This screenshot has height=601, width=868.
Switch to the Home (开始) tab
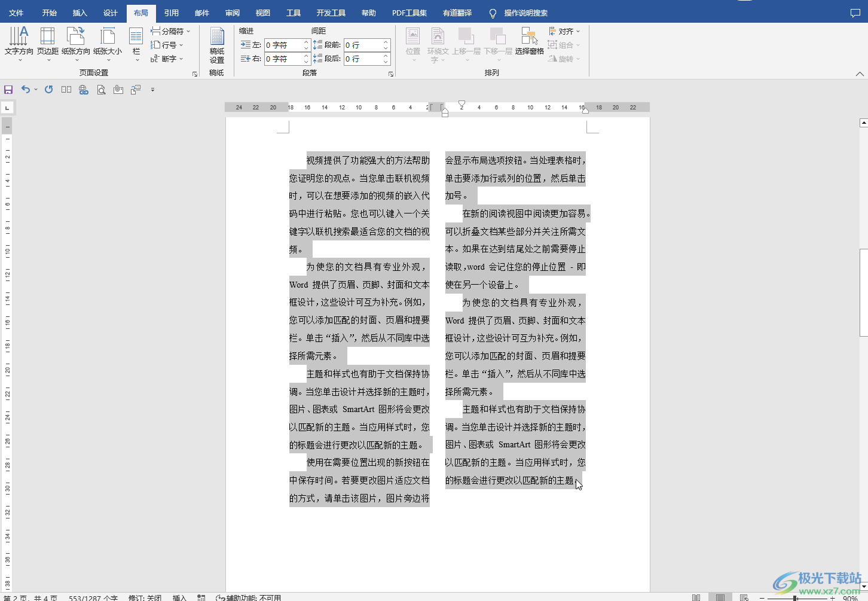[50, 13]
